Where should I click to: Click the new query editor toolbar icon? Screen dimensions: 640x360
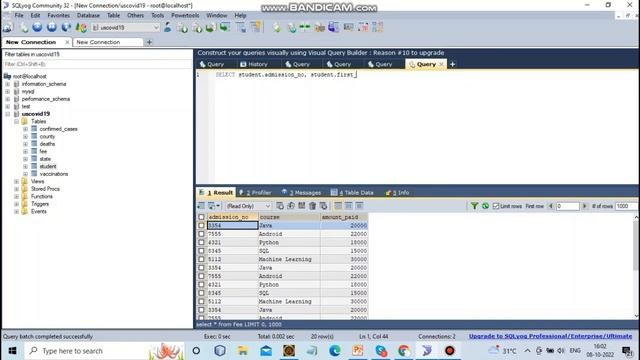click(24, 28)
